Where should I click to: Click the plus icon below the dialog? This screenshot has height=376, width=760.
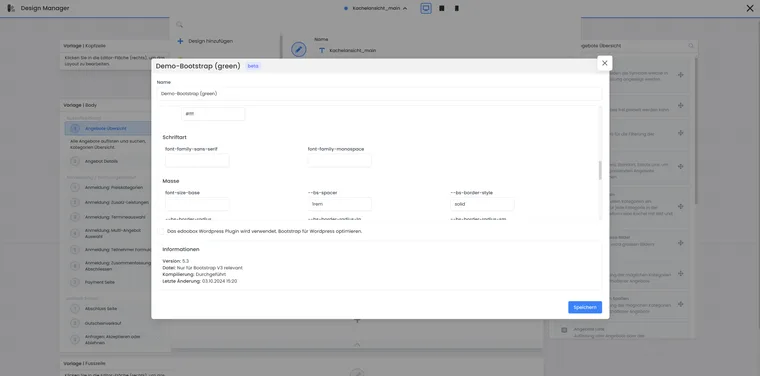coord(357,321)
